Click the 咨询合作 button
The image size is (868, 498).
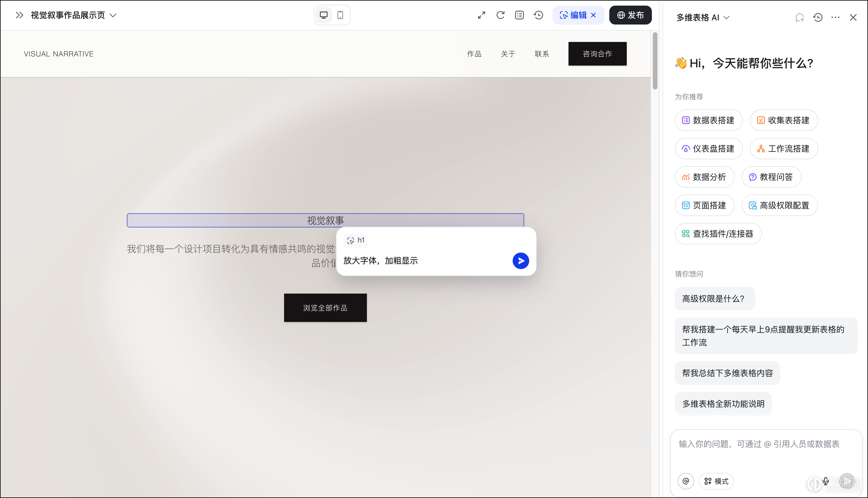click(x=597, y=54)
